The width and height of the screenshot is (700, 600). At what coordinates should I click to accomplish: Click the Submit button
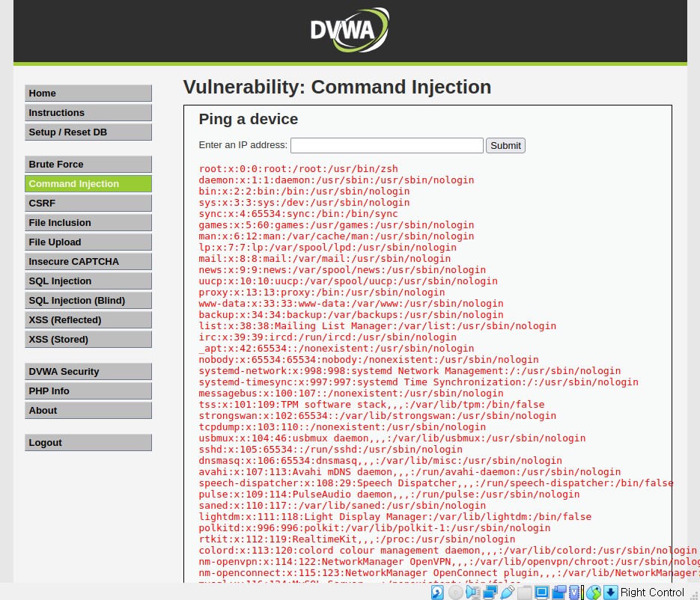(505, 145)
